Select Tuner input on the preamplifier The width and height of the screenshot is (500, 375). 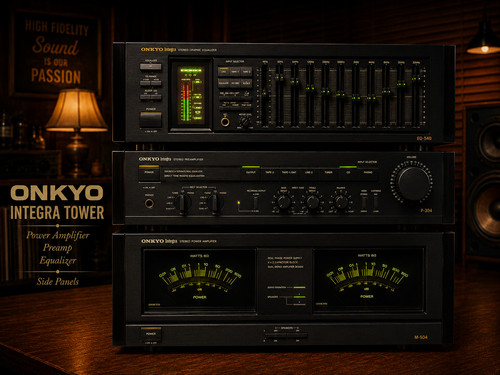329,173
